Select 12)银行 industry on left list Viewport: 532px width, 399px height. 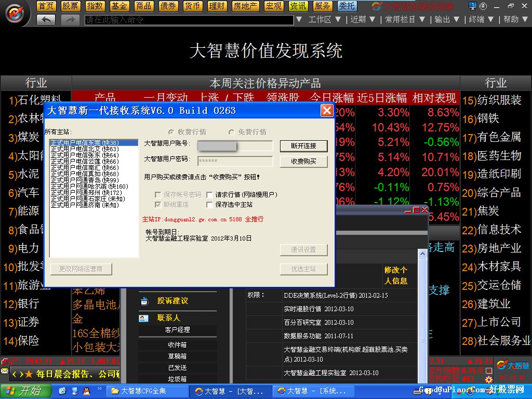21,303
